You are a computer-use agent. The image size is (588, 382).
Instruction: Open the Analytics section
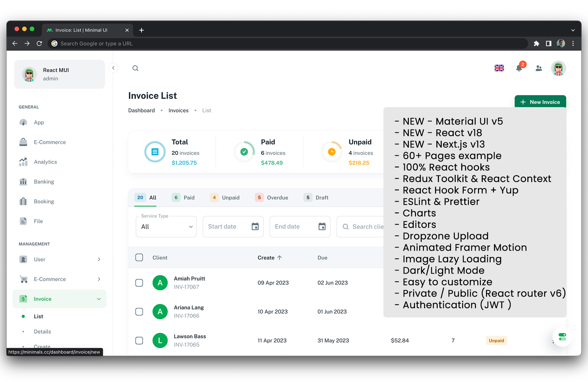point(59,162)
